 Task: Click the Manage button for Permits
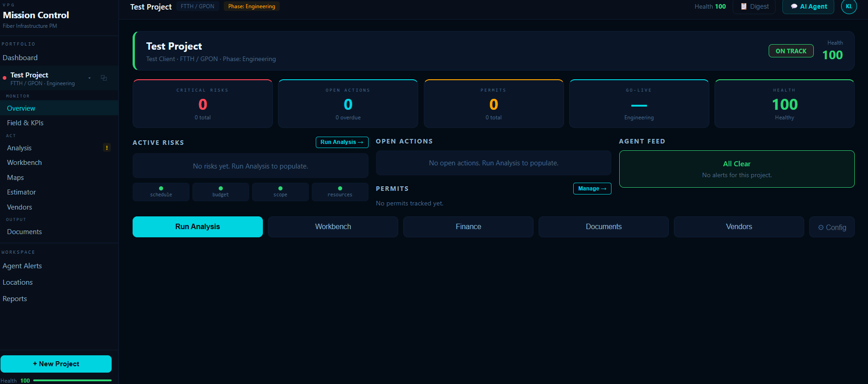[592, 189]
